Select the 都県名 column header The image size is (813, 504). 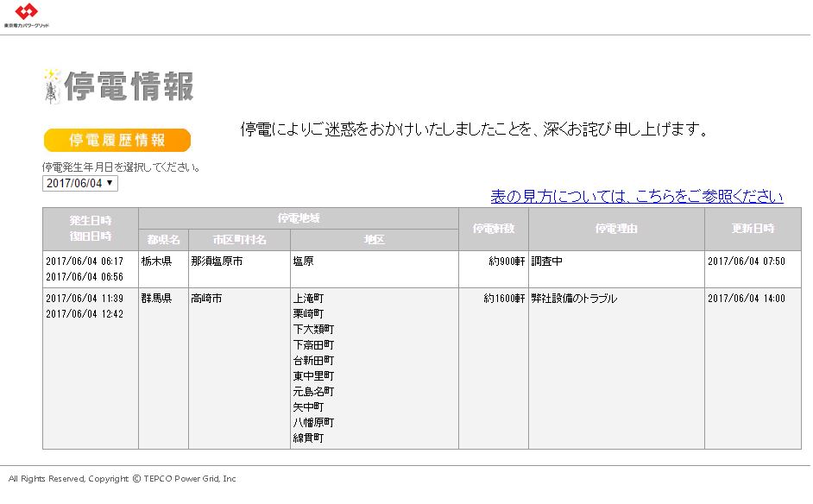coord(163,240)
